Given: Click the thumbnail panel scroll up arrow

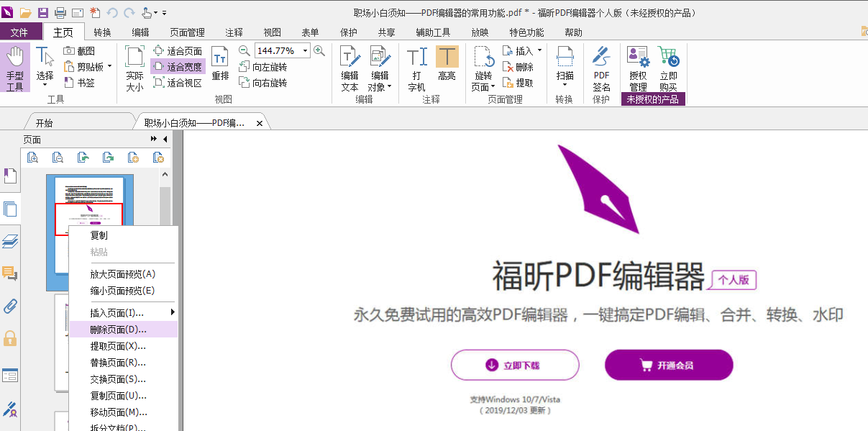Looking at the screenshot, I should pyautogui.click(x=165, y=174).
